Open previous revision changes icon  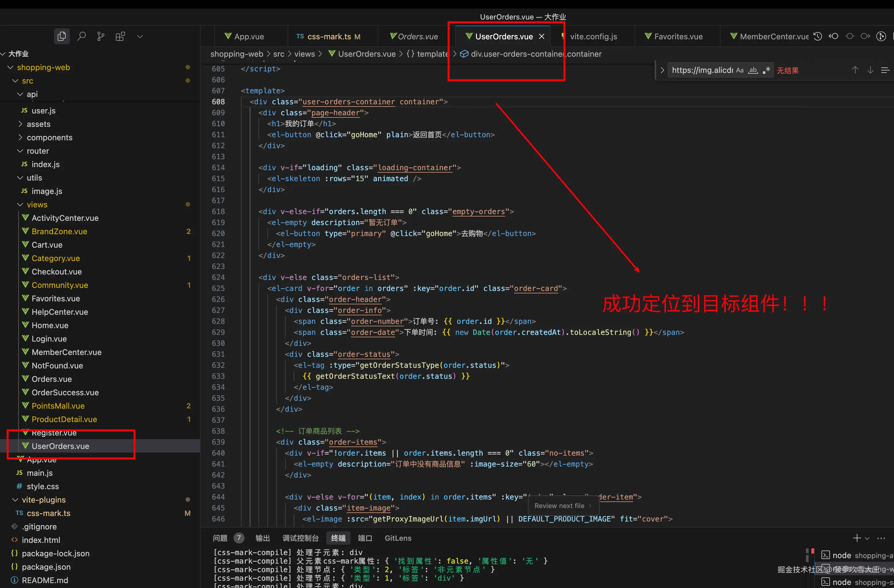coord(834,36)
